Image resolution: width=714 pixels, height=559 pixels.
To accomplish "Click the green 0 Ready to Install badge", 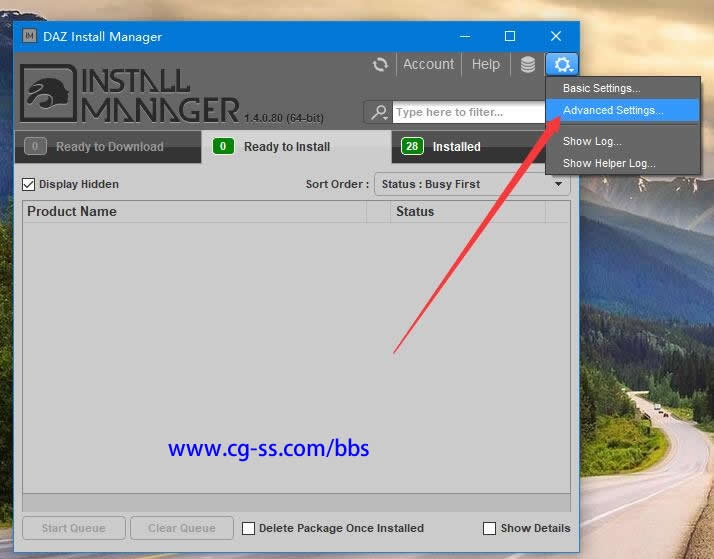I will pos(223,147).
